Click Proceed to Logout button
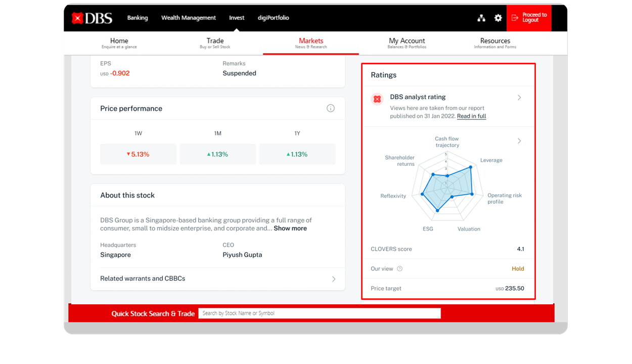Viewport: 632px width, 364px height. [x=529, y=18]
